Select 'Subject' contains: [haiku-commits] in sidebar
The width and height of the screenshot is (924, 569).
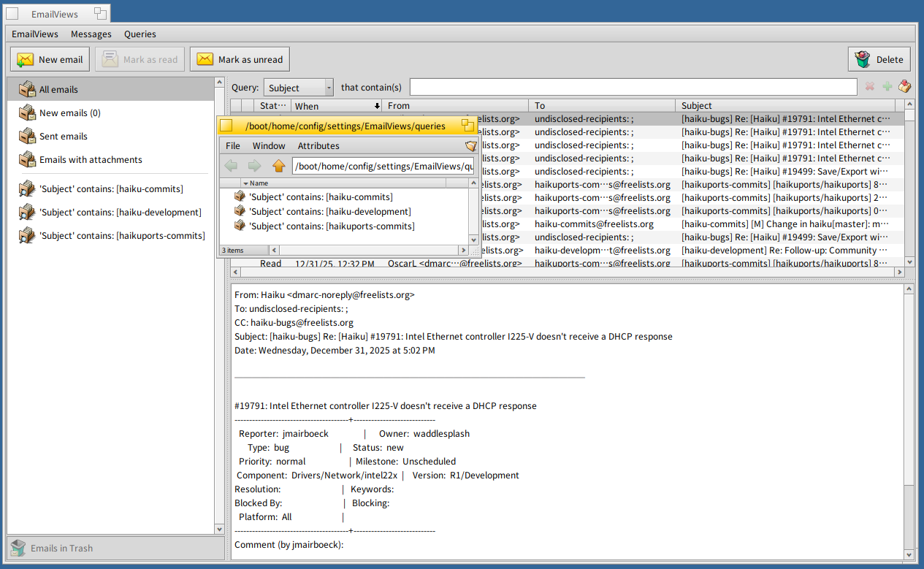111,189
